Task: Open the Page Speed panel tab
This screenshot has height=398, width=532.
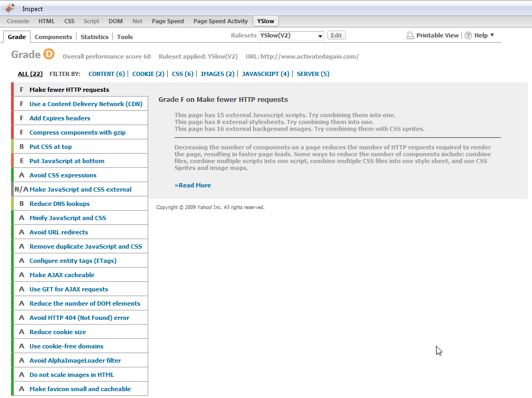Action: coord(168,21)
